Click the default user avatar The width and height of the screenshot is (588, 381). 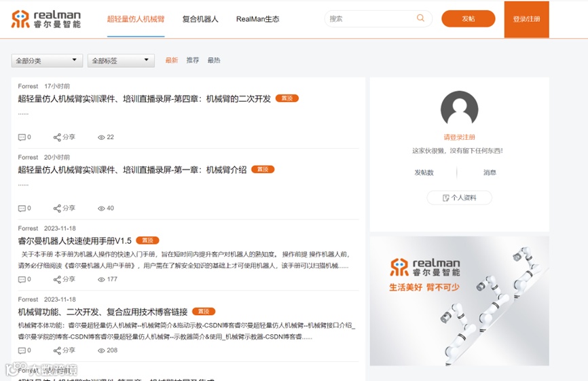459,109
